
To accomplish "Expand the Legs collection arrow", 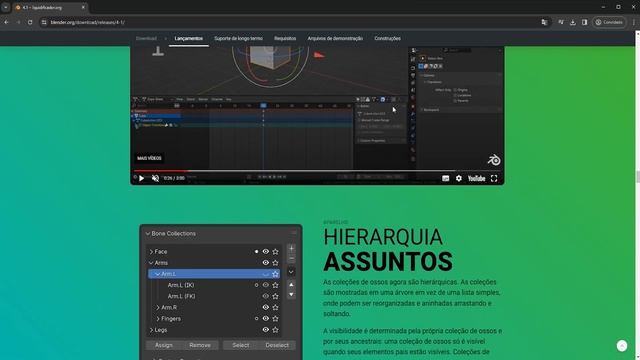I will (x=151, y=330).
